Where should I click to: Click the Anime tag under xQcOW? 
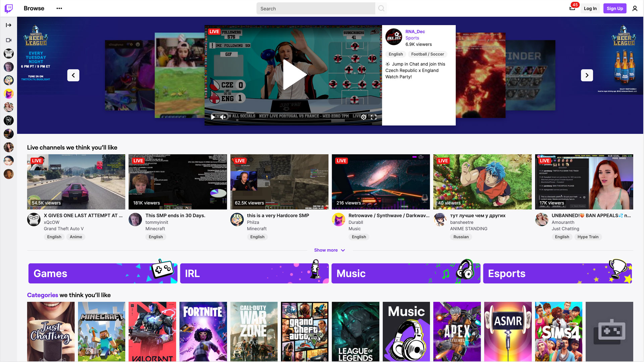click(76, 237)
